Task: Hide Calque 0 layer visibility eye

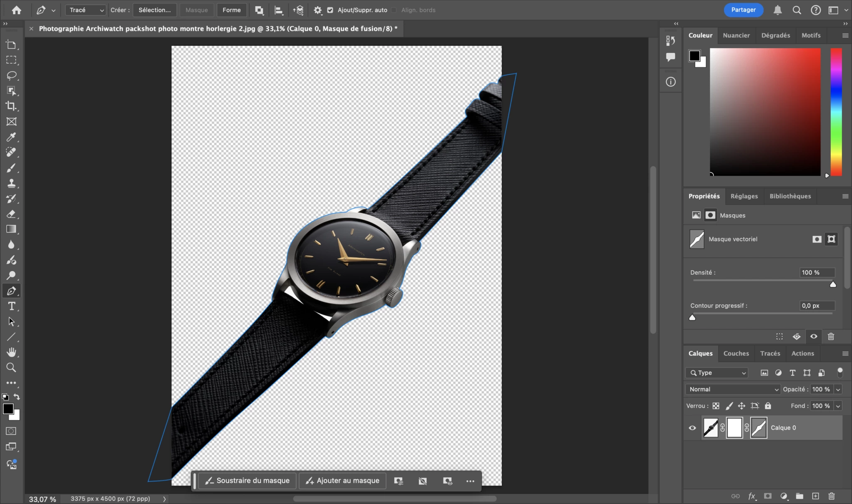Action: [x=692, y=428]
